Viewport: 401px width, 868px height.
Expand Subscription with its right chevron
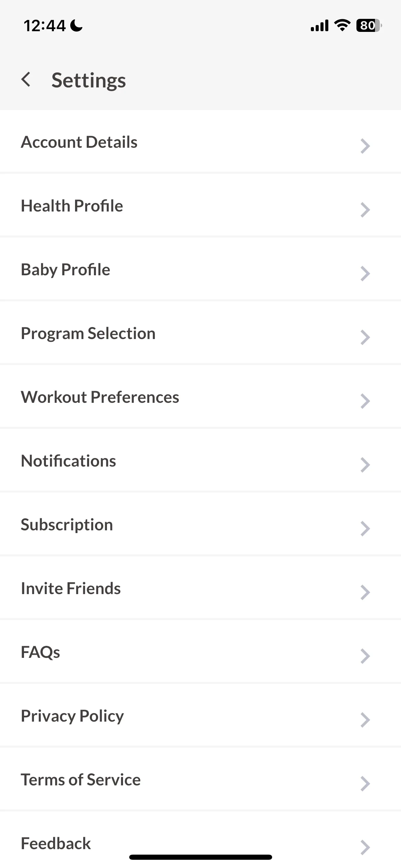365,529
